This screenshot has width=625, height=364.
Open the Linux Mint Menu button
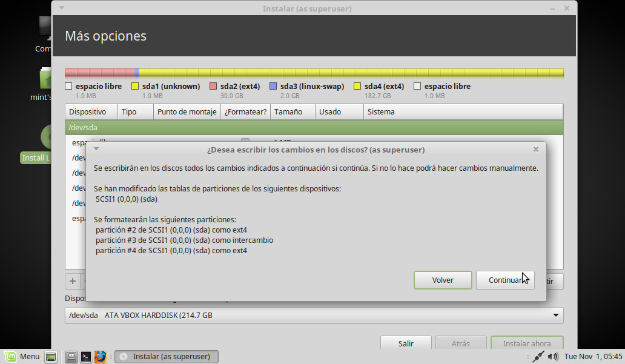22,357
